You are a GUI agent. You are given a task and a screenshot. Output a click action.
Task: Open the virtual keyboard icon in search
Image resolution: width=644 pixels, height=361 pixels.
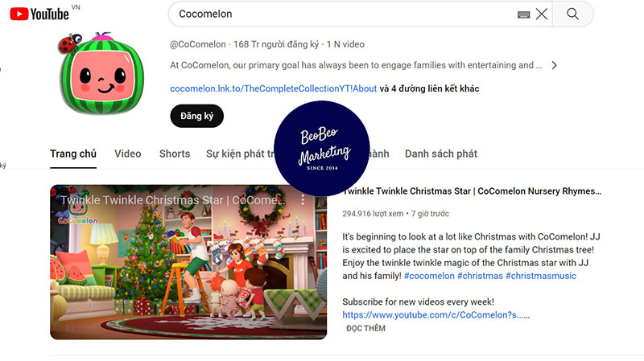pyautogui.click(x=523, y=14)
